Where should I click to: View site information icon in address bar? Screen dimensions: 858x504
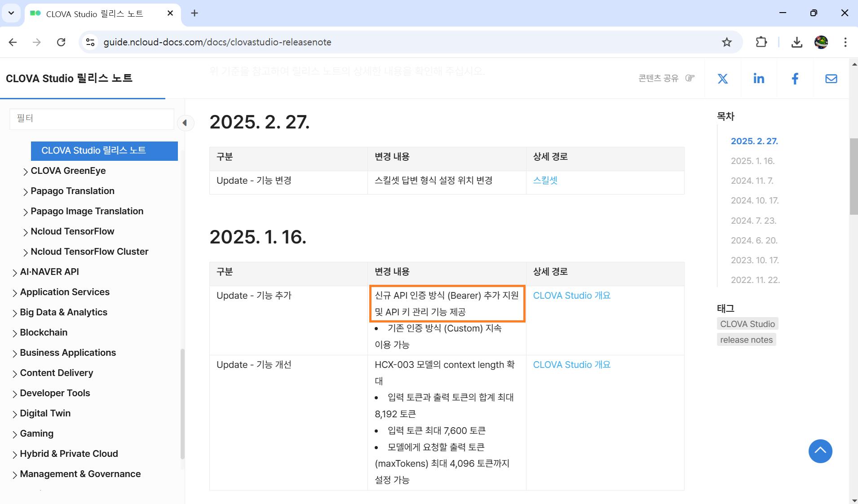coord(90,42)
